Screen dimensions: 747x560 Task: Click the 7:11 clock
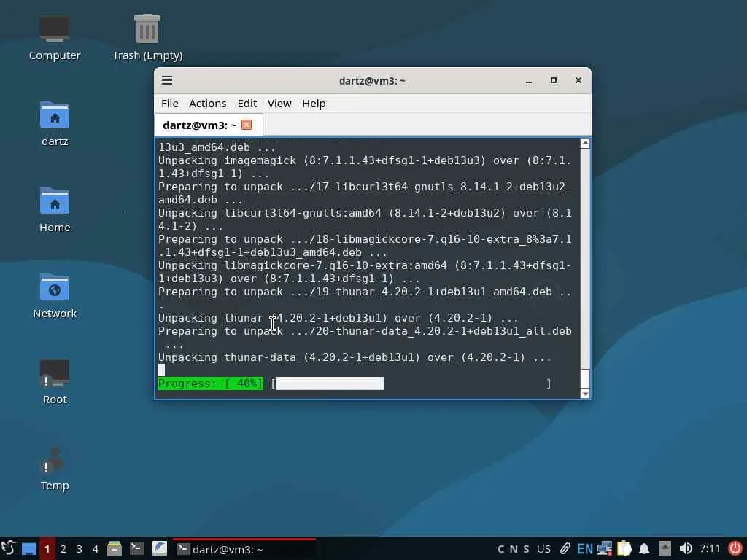click(x=710, y=549)
